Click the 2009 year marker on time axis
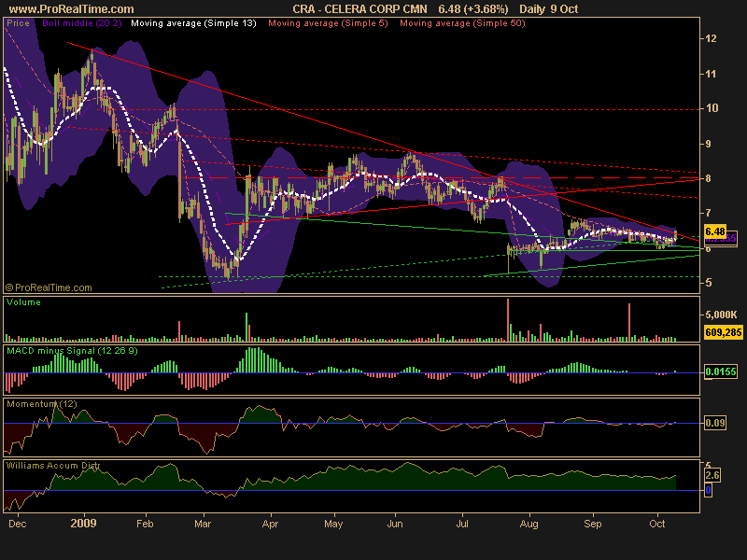The width and height of the screenshot is (747, 560). click(83, 524)
